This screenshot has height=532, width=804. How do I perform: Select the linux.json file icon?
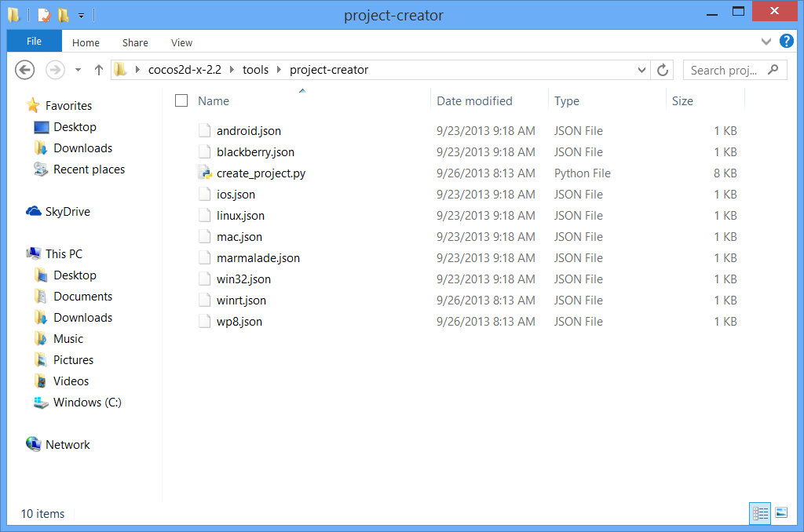[205, 215]
